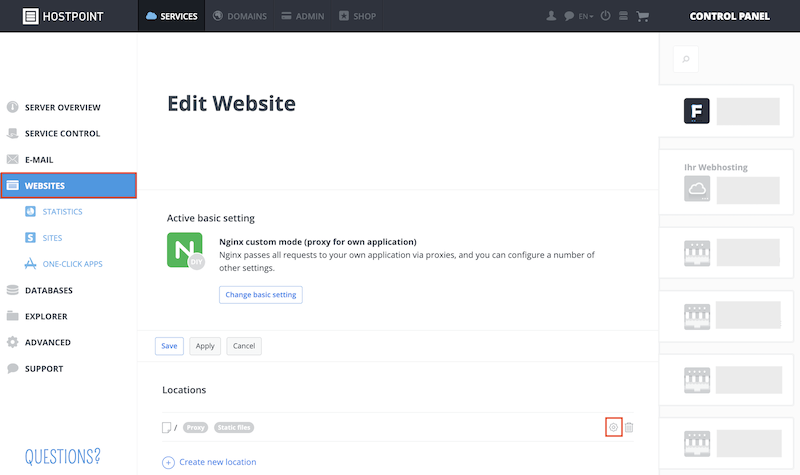Open One-Click Apps submenu item
This screenshot has height=475, width=800.
click(x=72, y=264)
